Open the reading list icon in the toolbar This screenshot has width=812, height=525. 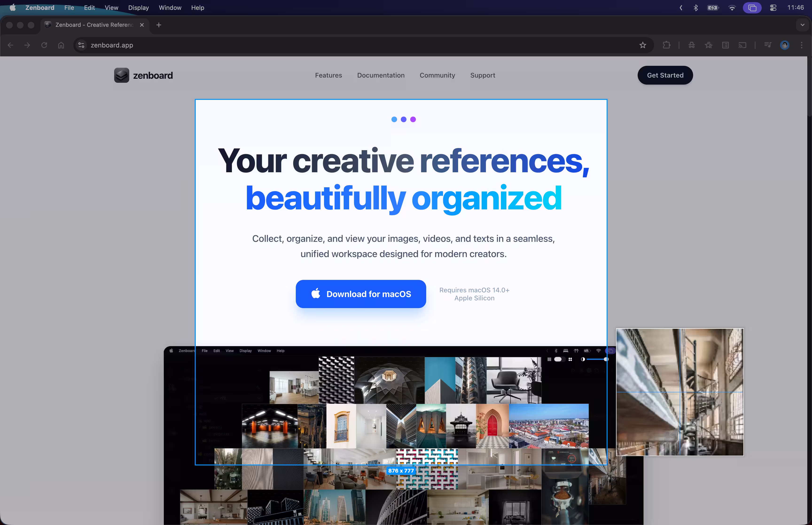click(725, 45)
